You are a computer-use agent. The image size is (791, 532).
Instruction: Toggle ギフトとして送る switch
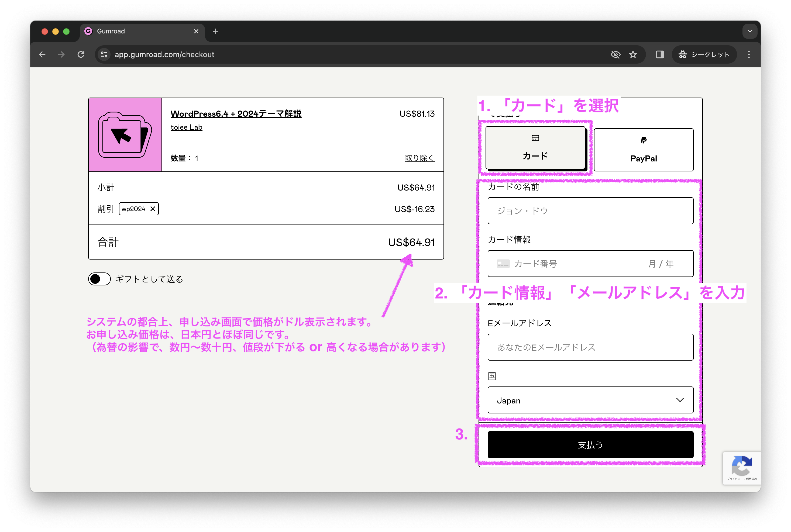click(99, 279)
